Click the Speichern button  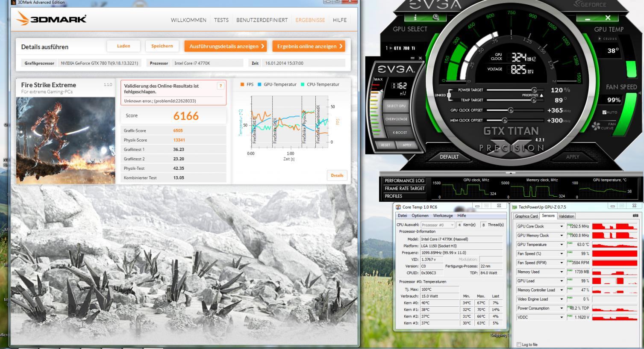[162, 46]
